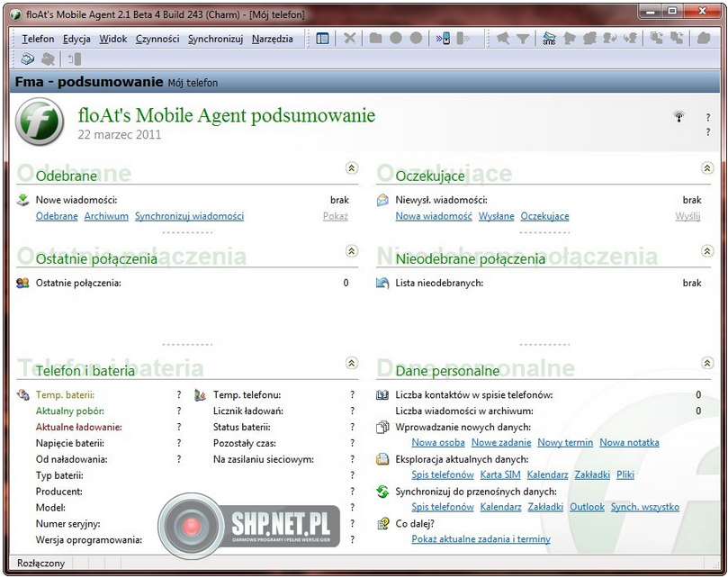The image size is (728, 578).
Task: Click the connect-to-phone icon with blue arrows
Action: [x=443, y=39]
